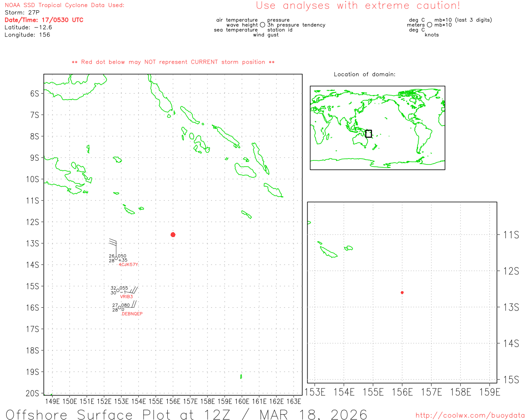Click the red storm position dot on main map
This screenshot has height=420, width=525.
click(x=173, y=235)
